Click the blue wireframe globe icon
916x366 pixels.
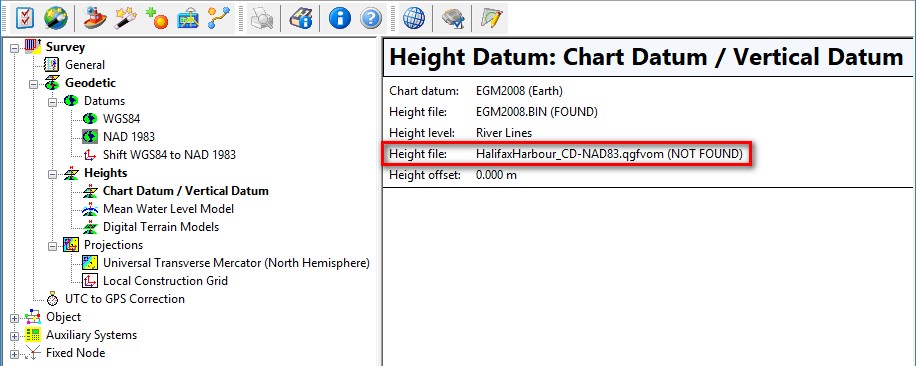coord(414,18)
